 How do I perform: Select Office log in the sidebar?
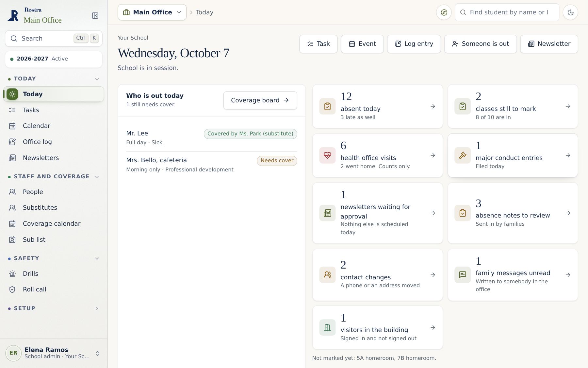click(54, 142)
